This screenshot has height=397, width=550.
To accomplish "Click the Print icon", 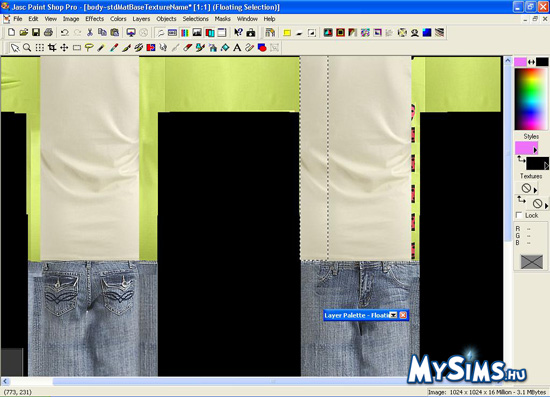I will tap(48, 33).
